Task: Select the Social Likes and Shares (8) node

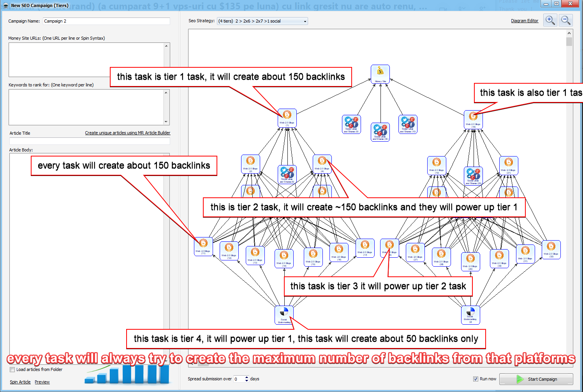Action: click(287, 175)
